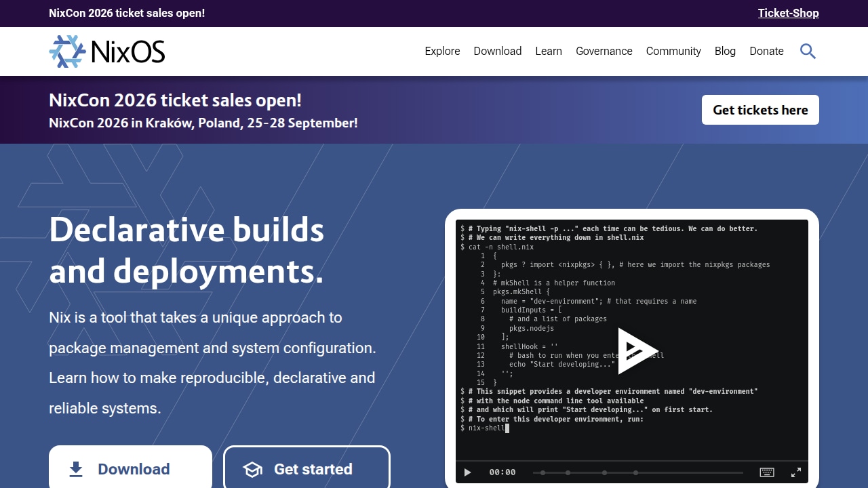Click the "Declarative builds and deployments." heading
This screenshot has width=868, height=488.
click(186, 251)
